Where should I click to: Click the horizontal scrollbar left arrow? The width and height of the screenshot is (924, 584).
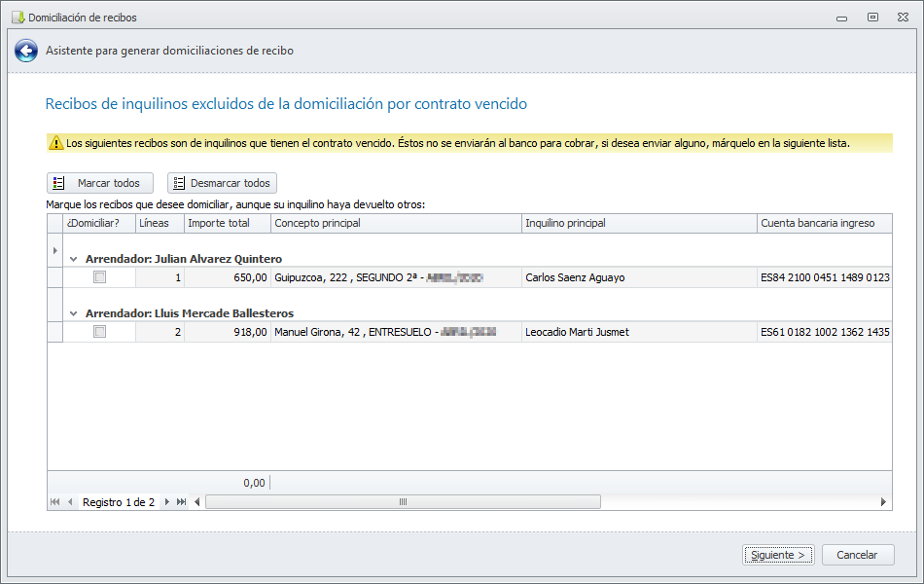(196, 502)
